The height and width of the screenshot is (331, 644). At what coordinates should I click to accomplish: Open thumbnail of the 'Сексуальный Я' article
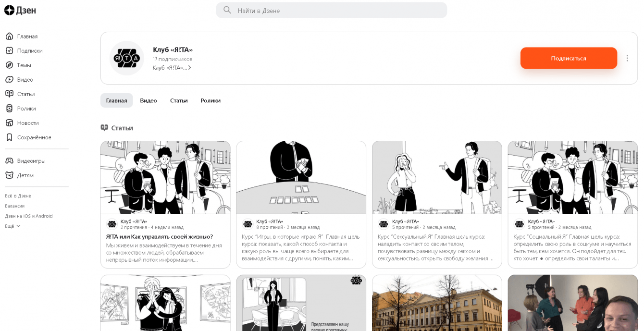437,177
